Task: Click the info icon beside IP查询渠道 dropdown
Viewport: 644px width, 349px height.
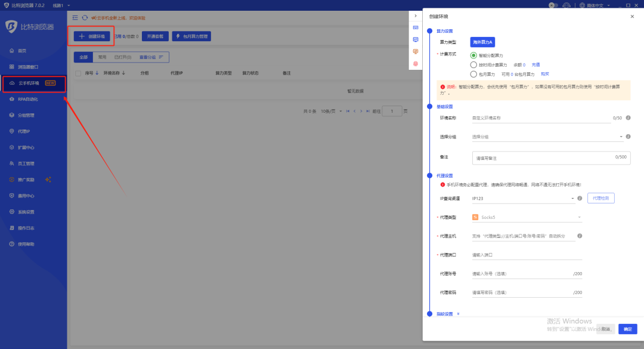Action: 580,198
